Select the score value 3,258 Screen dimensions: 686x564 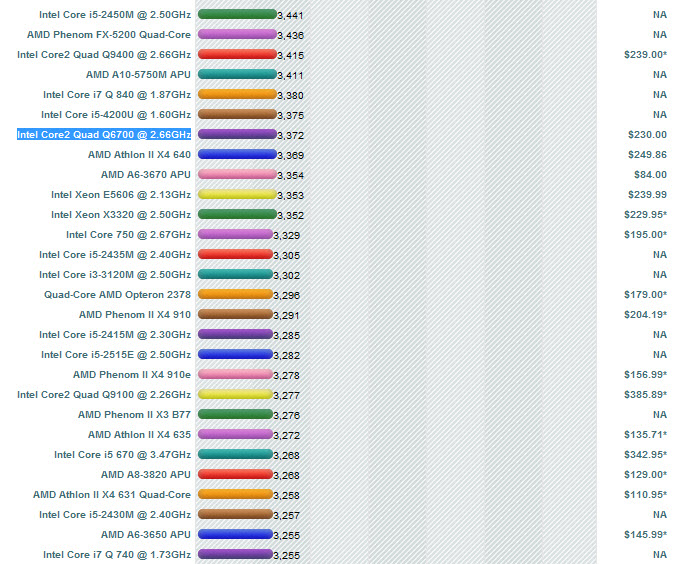click(x=287, y=496)
